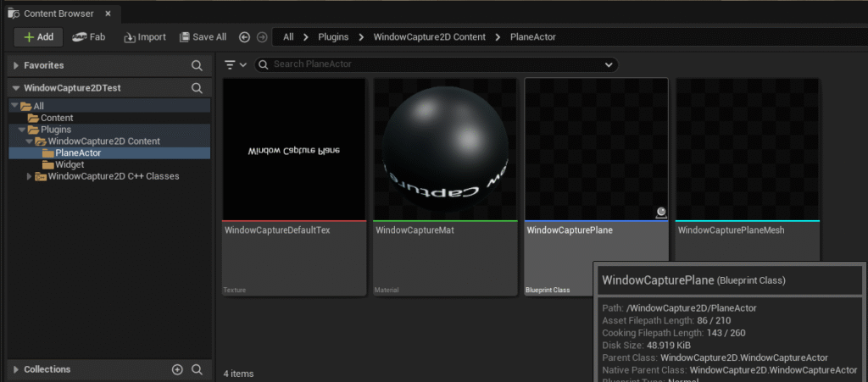Search WindowCapture2DTest via magnifier icon
This screenshot has height=382, width=868.
[x=197, y=88]
